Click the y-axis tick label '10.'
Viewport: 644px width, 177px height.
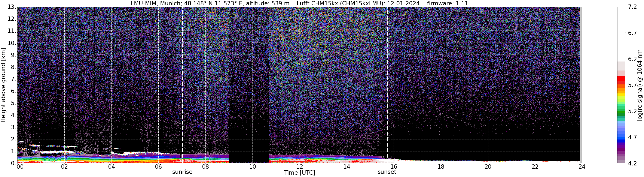(12, 43)
